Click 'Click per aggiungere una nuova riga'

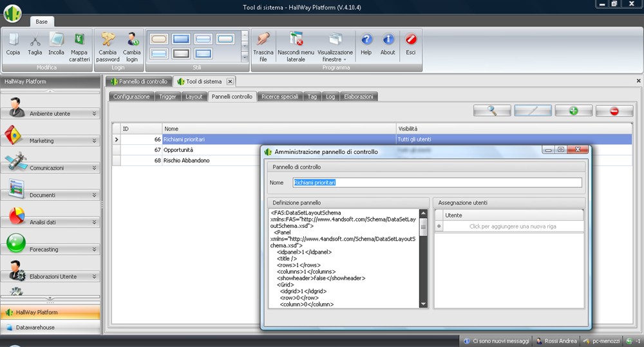click(x=513, y=226)
